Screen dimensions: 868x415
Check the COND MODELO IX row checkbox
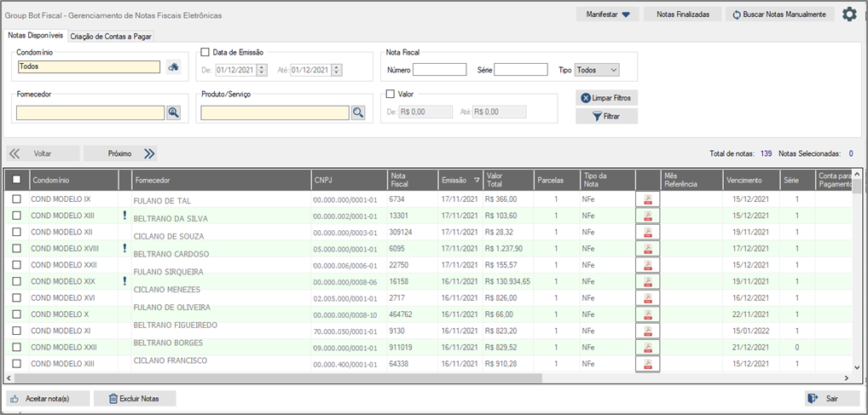click(x=16, y=199)
